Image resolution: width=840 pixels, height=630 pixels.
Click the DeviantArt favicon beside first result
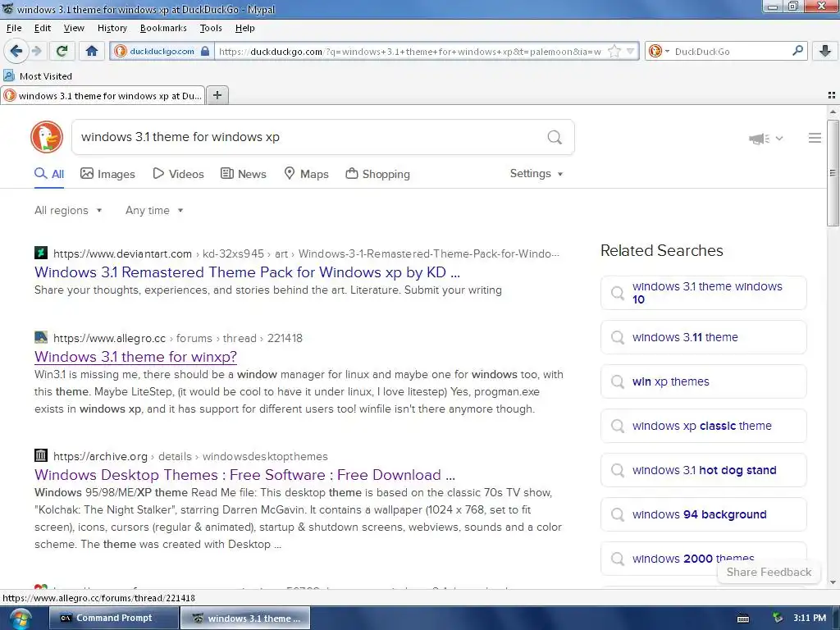pyautogui.click(x=41, y=253)
